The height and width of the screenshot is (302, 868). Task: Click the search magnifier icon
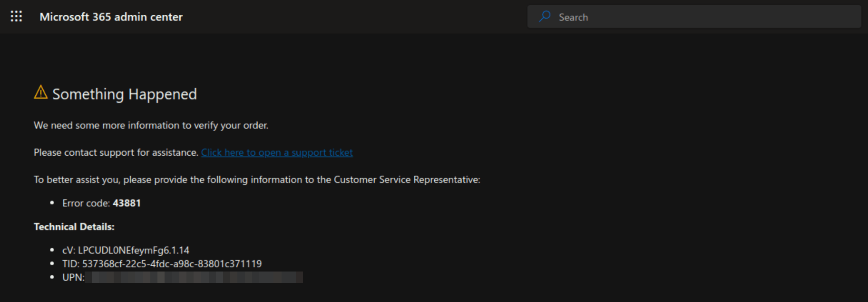(x=545, y=17)
